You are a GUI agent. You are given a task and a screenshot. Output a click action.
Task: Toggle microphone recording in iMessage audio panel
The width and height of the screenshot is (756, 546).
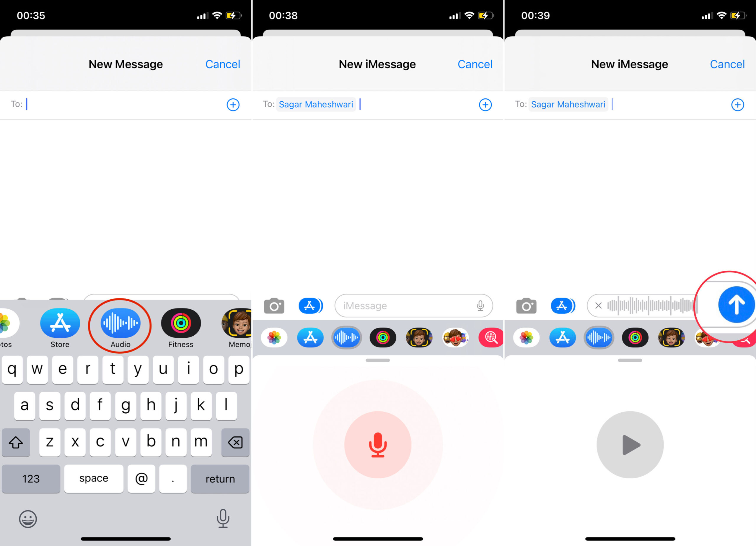pyautogui.click(x=378, y=444)
